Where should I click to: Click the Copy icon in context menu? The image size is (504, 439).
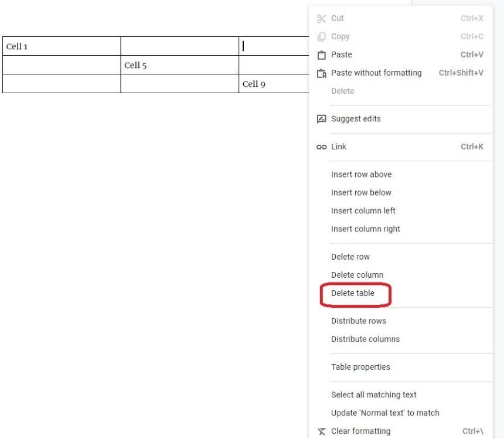[321, 37]
